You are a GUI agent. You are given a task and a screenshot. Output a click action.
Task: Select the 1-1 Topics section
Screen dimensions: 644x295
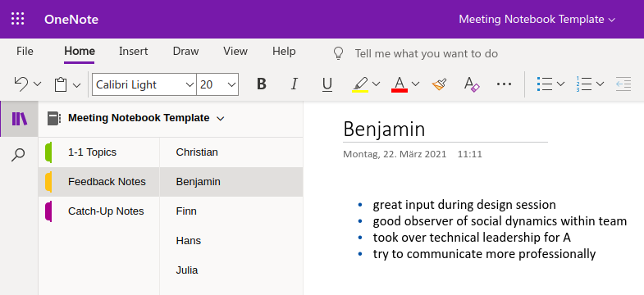click(99, 152)
